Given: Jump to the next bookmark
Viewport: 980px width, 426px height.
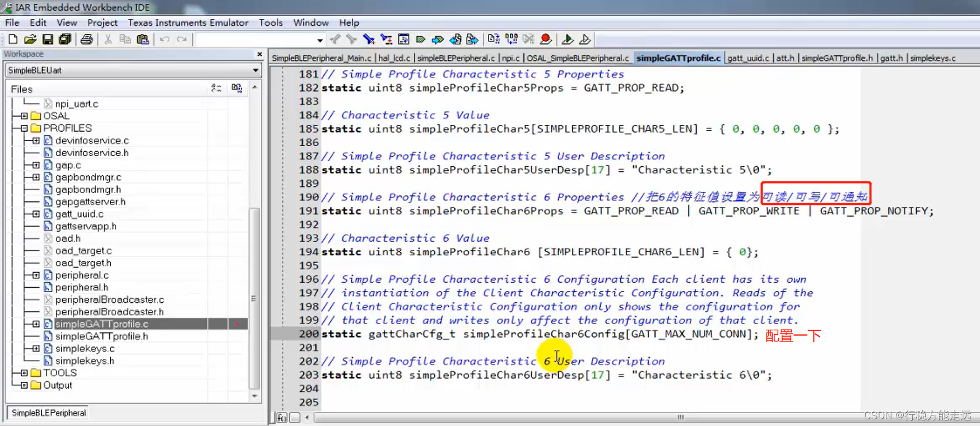Looking at the screenshot, I should click(x=438, y=39).
